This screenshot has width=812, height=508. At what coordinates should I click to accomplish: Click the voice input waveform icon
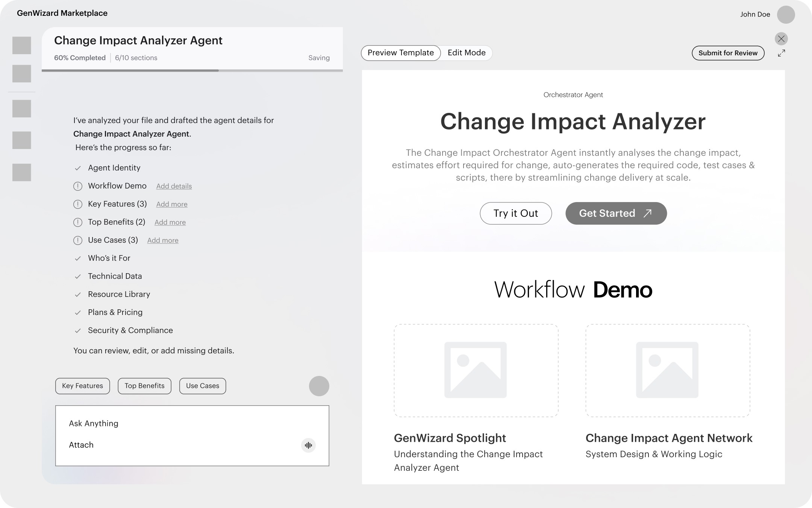pos(308,445)
